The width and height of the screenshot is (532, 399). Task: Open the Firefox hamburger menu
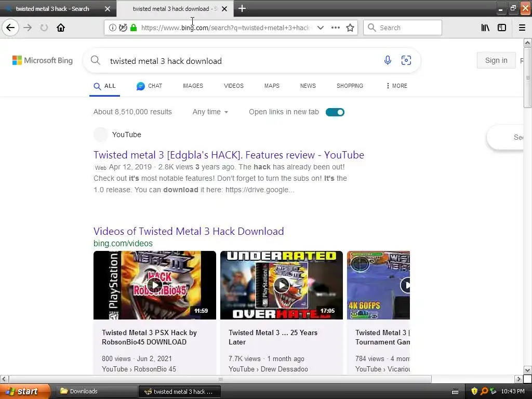522,28
